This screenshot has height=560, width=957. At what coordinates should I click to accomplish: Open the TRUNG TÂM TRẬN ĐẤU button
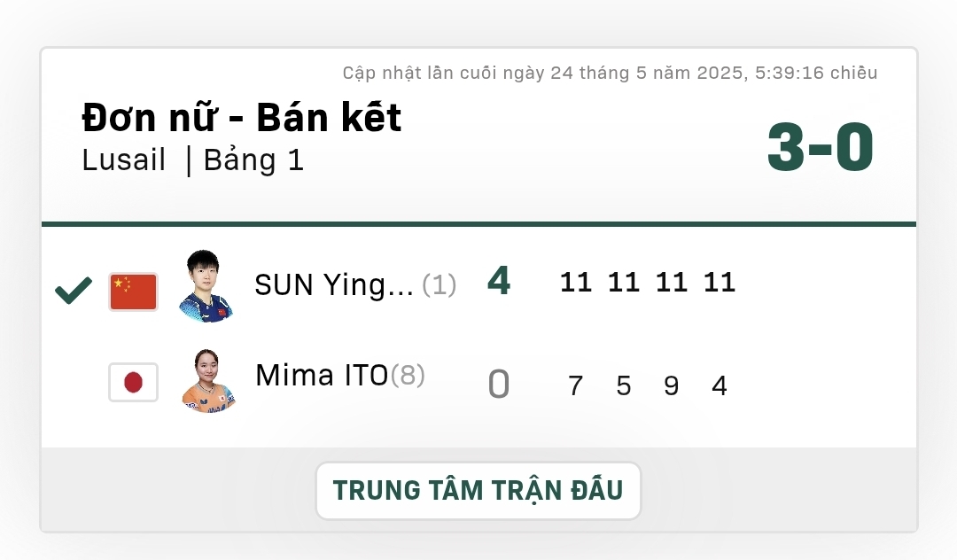tap(478, 491)
